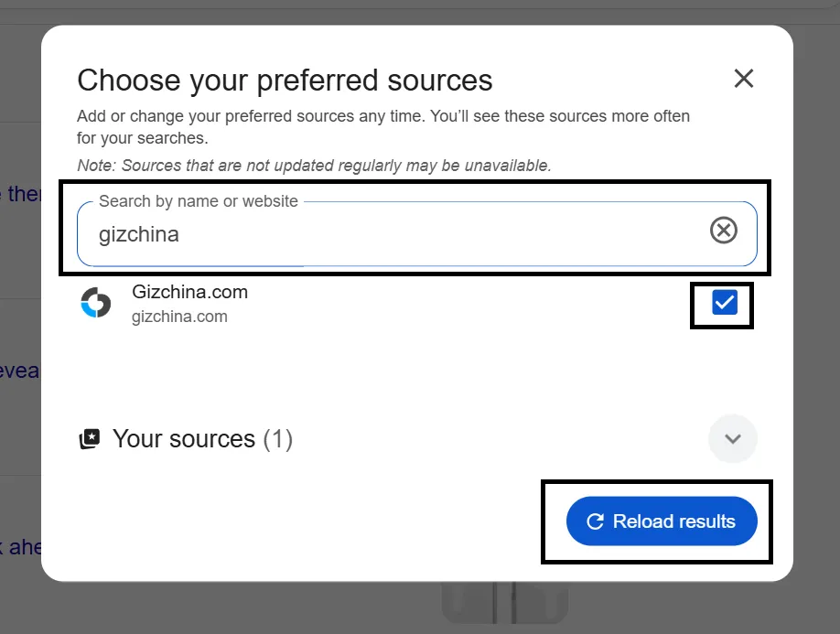The height and width of the screenshot is (634, 840).
Task: Click the middle partially hidden background link
Action: pos(18,371)
